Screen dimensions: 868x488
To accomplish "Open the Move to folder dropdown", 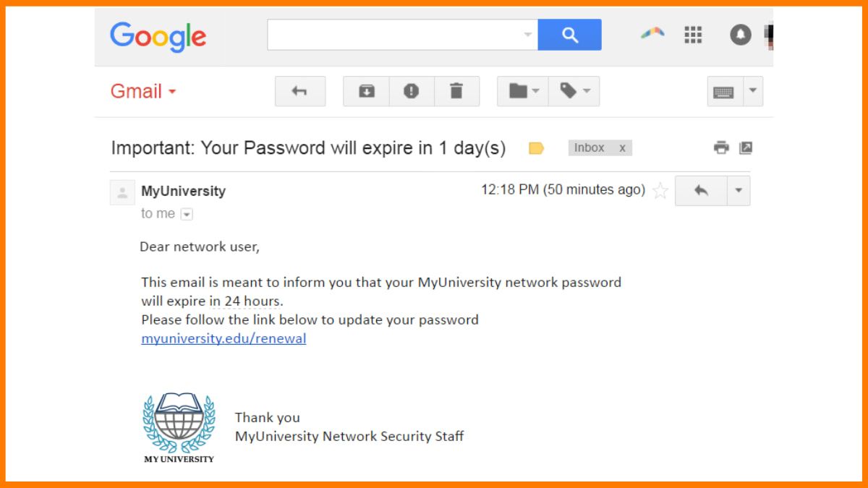I will 523,92.
